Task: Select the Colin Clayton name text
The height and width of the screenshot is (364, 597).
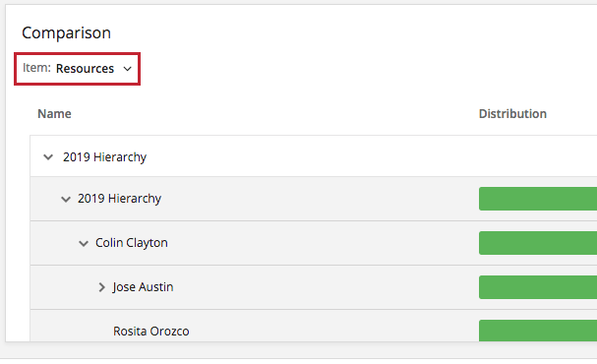Action: pos(132,243)
